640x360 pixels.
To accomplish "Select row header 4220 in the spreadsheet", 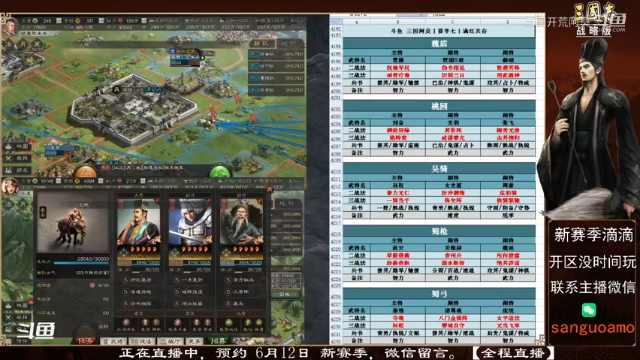I will tap(336, 249).
